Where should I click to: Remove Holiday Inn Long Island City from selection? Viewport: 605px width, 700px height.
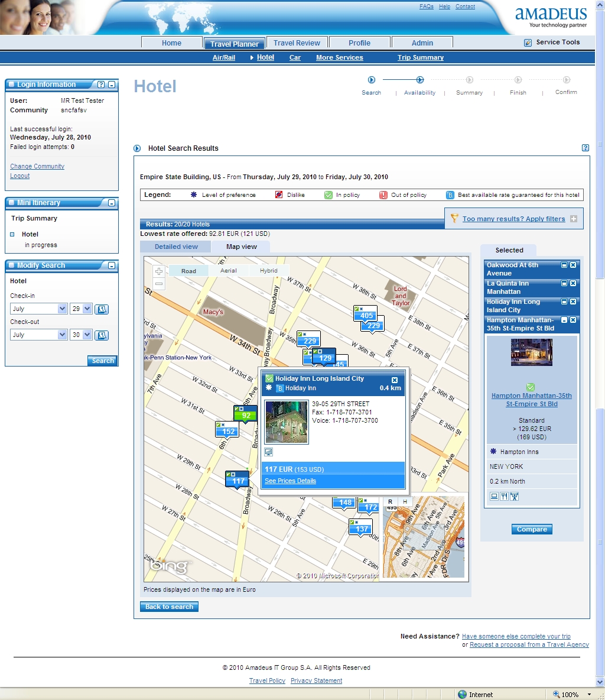[573, 302]
